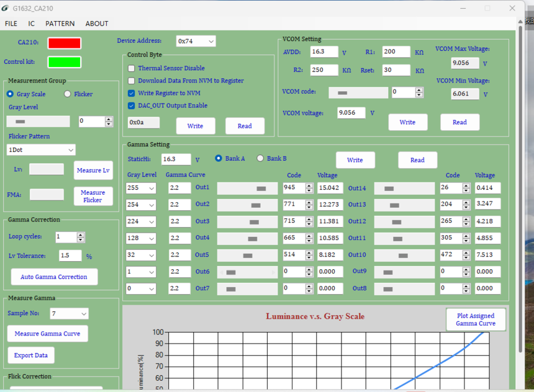The image size is (534, 392).
Task: Click the Export Data button
Action: point(31,355)
